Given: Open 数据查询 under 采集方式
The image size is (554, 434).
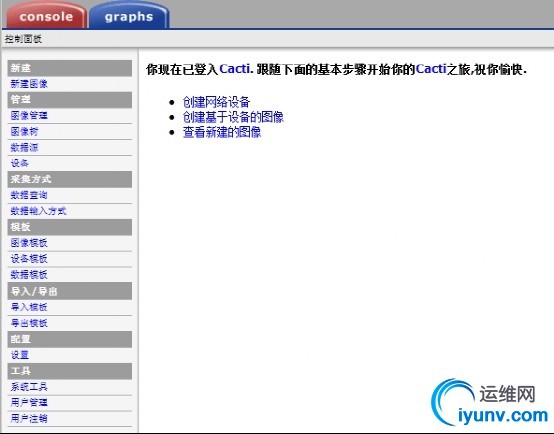Looking at the screenshot, I should coord(29,195).
